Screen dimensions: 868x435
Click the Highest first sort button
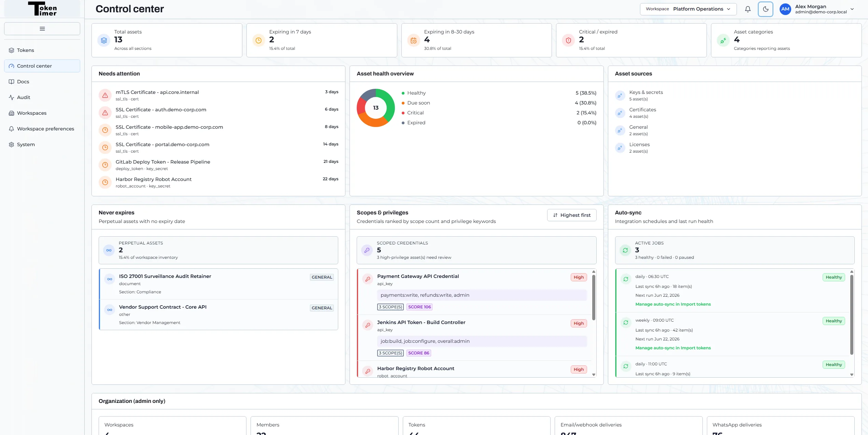click(572, 215)
